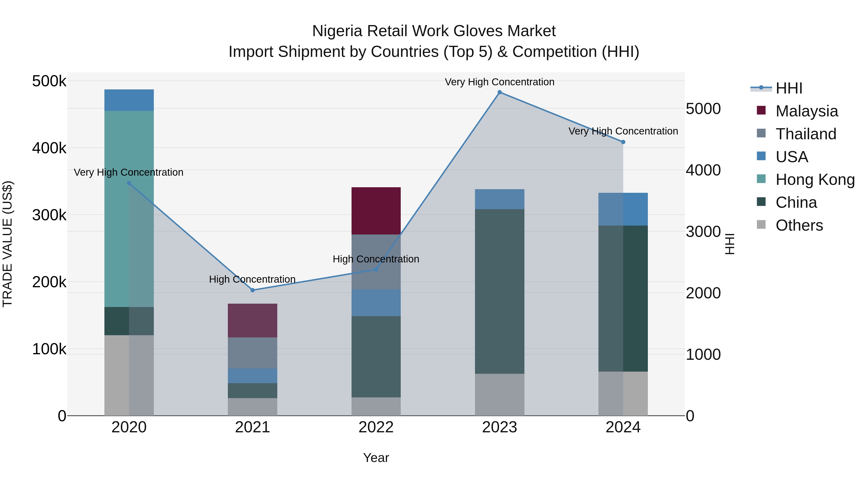The height and width of the screenshot is (488, 868).
Task: Click the China bar segment in 2023
Action: [500, 292]
